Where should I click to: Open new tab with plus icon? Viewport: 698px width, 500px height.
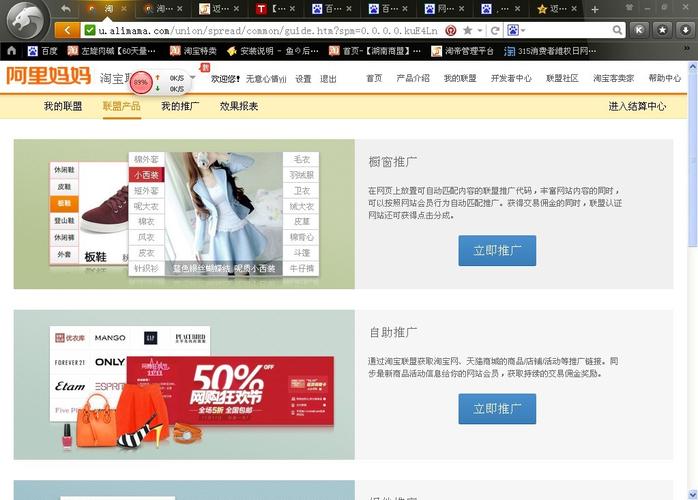[x=595, y=9]
